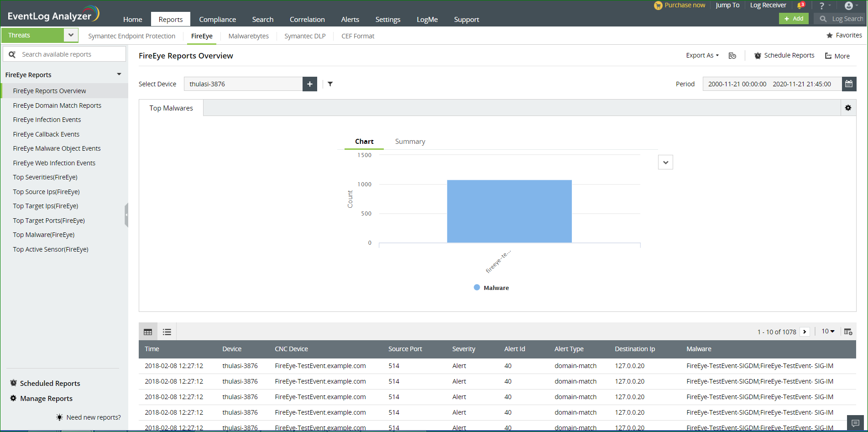The width and height of the screenshot is (868, 432).
Task: Open the Support main tab
Action: coord(466,19)
